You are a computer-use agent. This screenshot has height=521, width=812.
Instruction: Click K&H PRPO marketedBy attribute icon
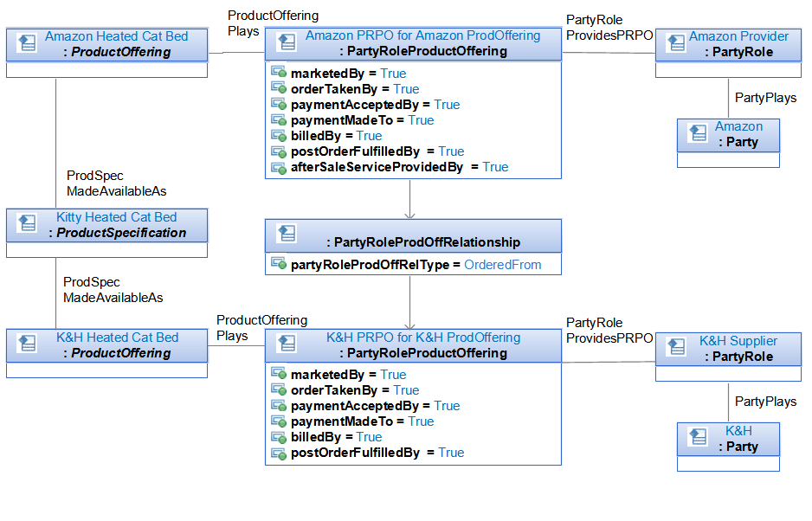tap(279, 374)
